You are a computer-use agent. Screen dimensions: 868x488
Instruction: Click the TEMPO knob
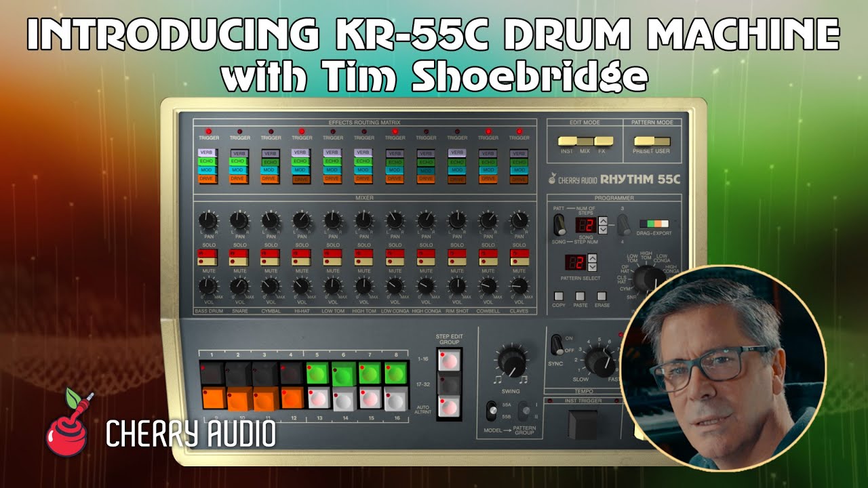tap(601, 362)
